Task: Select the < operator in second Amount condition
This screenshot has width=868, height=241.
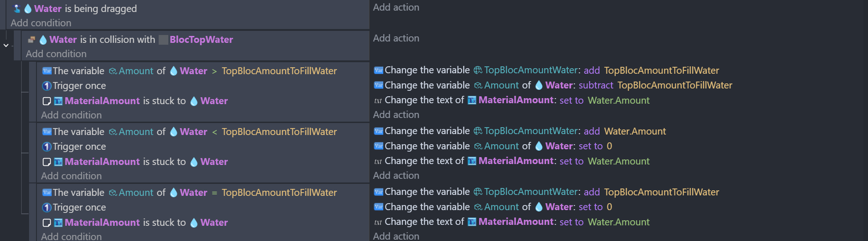Action: click(x=214, y=132)
